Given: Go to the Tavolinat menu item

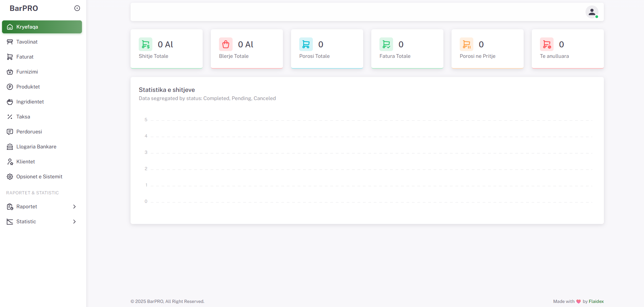Looking at the screenshot, I should click(x=42, y=42).
